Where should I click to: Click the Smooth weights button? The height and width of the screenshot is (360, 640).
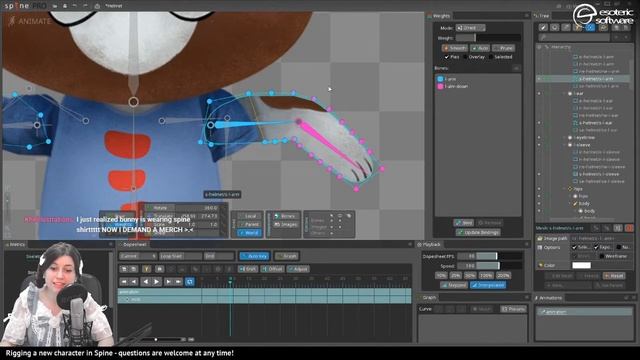pyautogui.click(x=454, y=48)
